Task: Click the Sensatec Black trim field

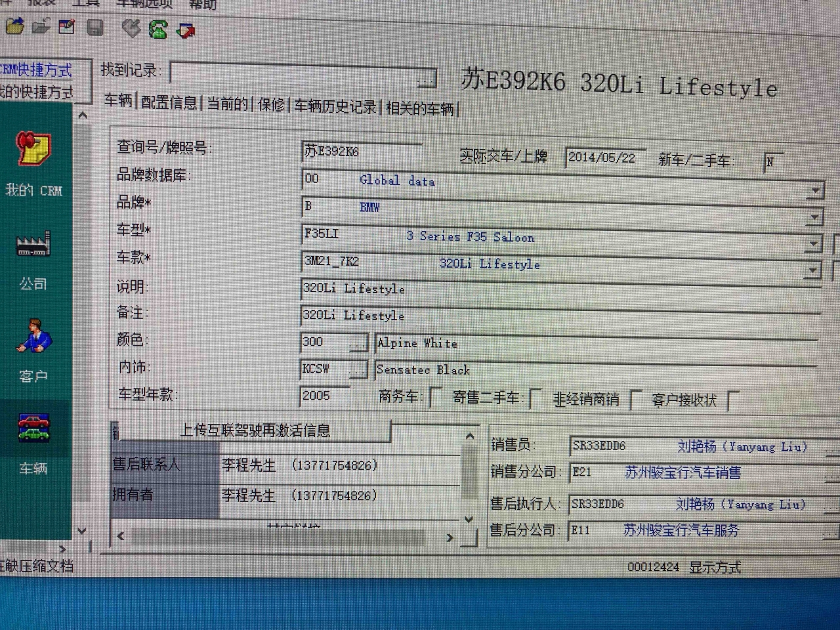Action: (595, 371)
